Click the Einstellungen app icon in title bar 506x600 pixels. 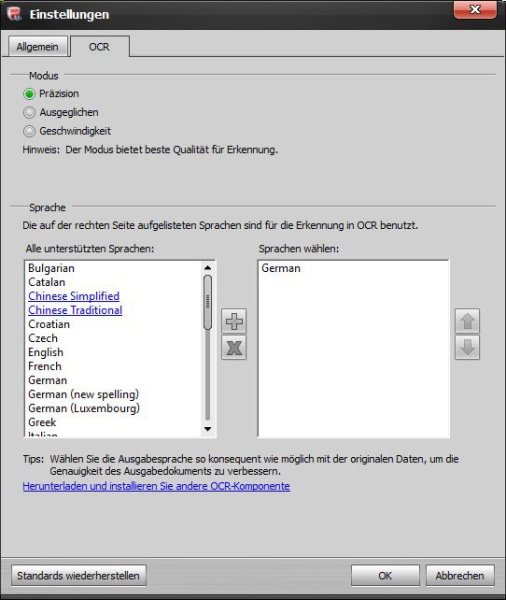14,14
